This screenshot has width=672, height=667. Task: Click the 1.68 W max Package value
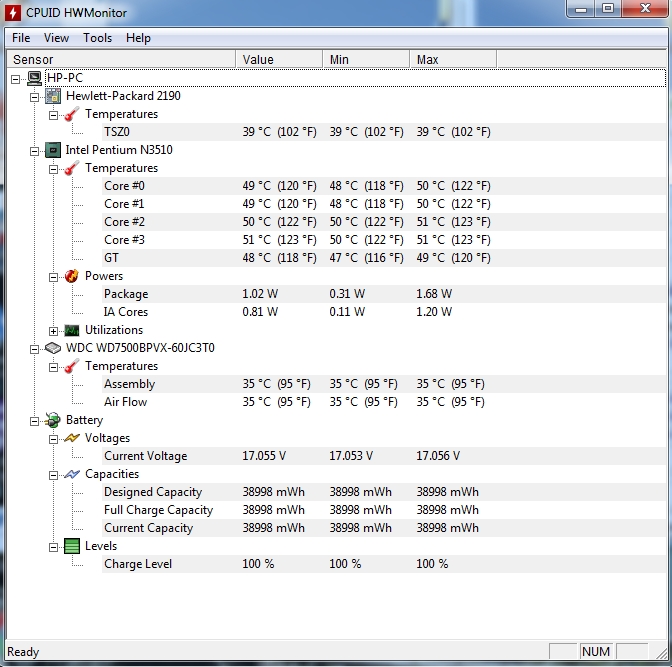tap(434, 294)
